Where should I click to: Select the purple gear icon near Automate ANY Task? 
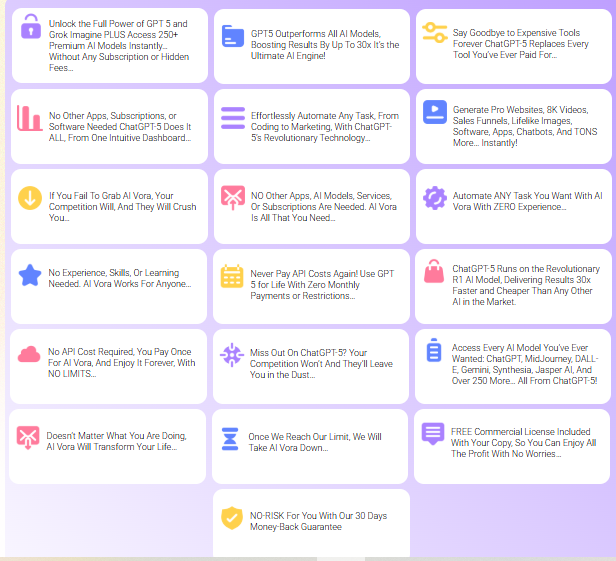coord(434,197)
